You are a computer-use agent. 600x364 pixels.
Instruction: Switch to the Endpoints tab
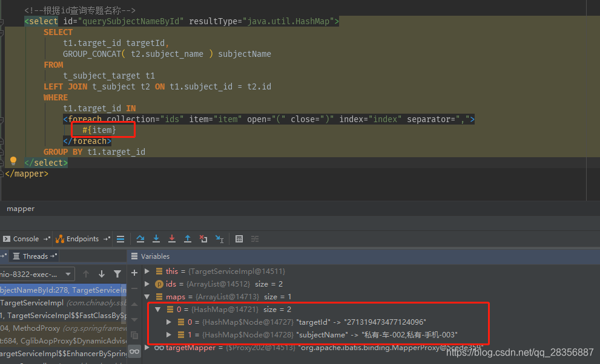click(83, 239)
